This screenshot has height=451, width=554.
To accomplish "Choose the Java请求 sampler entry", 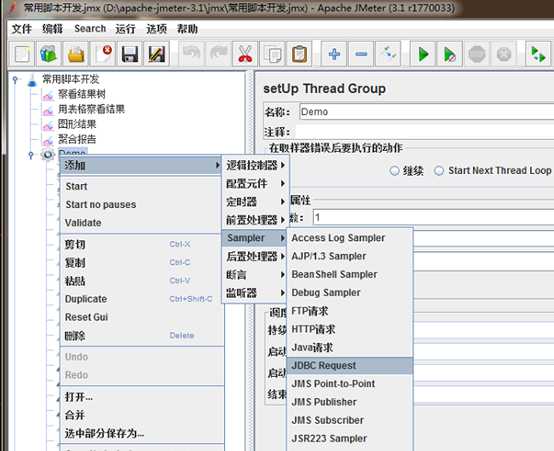I will tap(350, 347).
